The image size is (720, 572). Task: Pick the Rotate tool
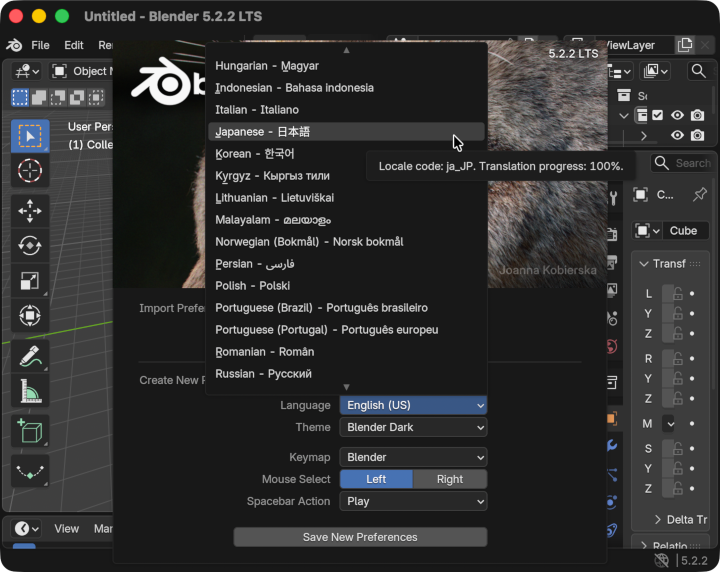(30, 246)
